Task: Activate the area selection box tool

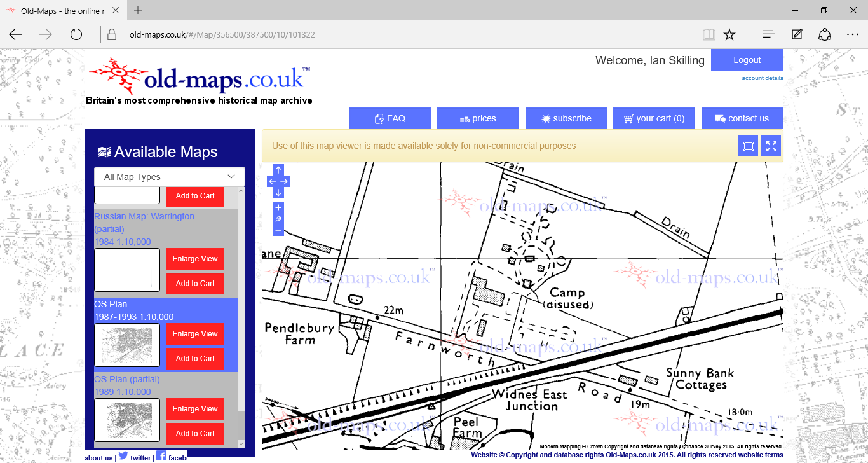Action: click(748, 146)
